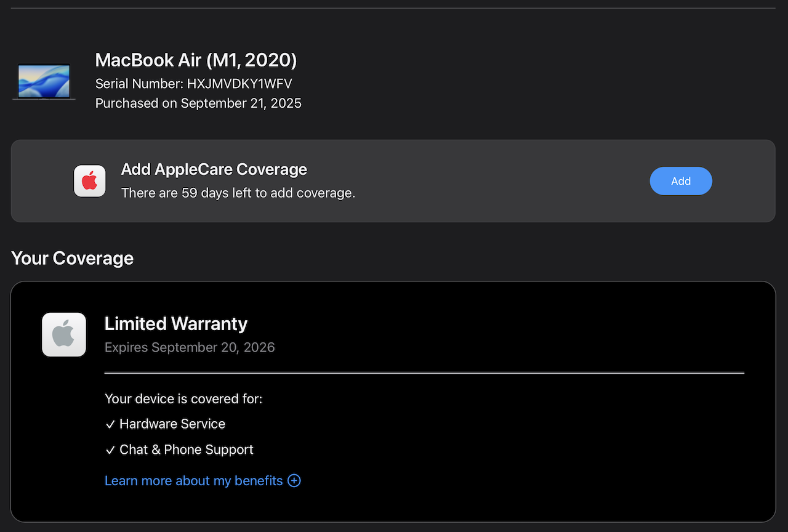Click the Limited Warranty heading

176,323
